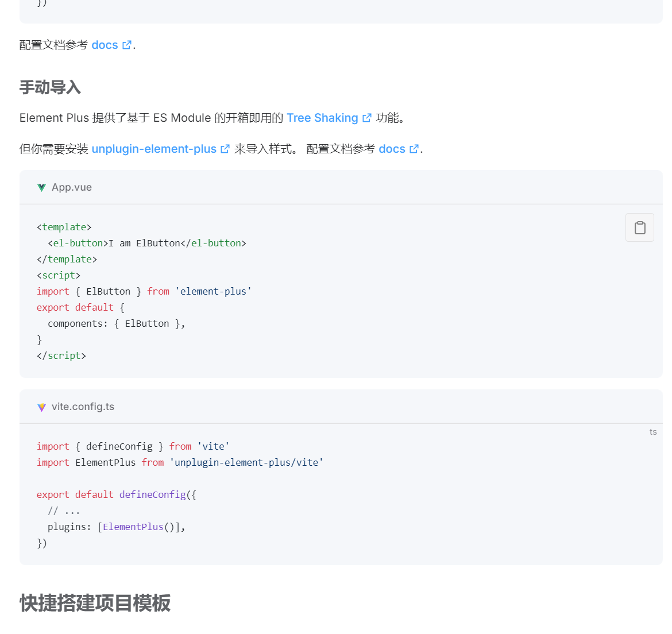Click the el-button template line
672x634 pixels.
147,243
